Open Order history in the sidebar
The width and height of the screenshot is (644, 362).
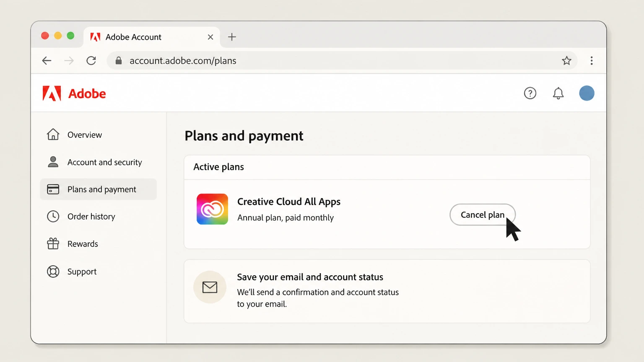[x=98, y=216]
